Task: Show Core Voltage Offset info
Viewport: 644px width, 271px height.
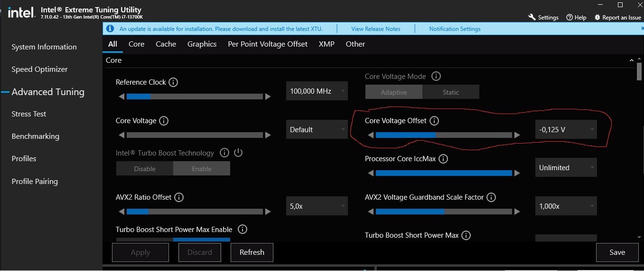Action: 434,121
